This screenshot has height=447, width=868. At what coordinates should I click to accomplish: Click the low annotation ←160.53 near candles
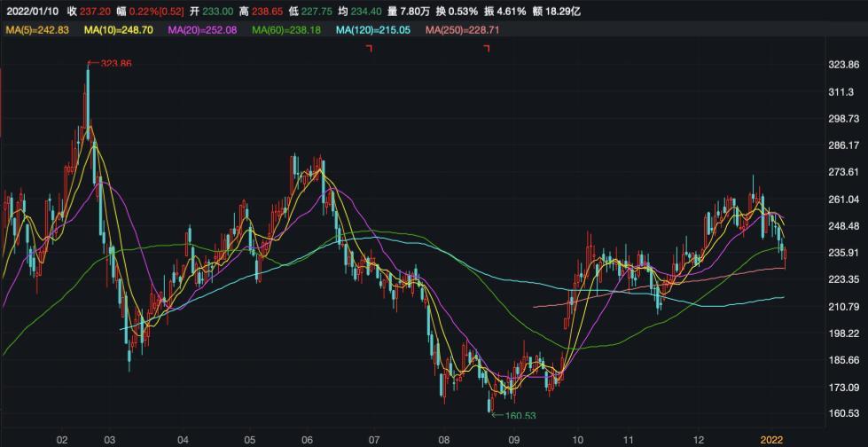(514, 415)
